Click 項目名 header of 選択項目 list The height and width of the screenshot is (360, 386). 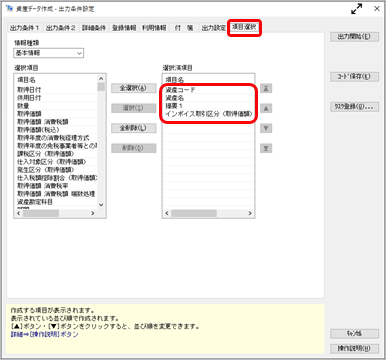coord(56,80)
